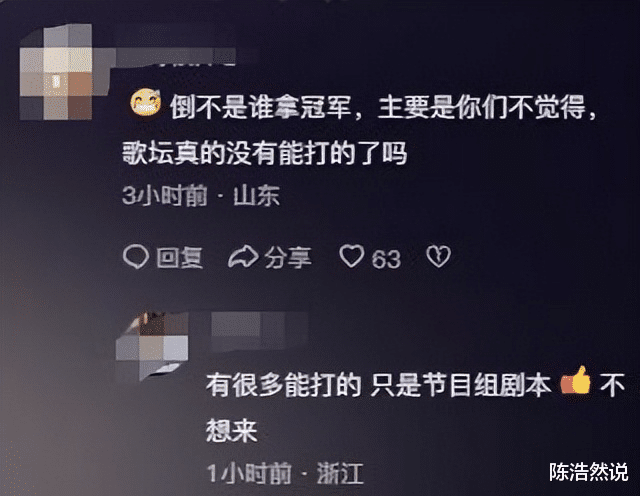
Task: Click the 分享 share label
Action: [288, 258]
